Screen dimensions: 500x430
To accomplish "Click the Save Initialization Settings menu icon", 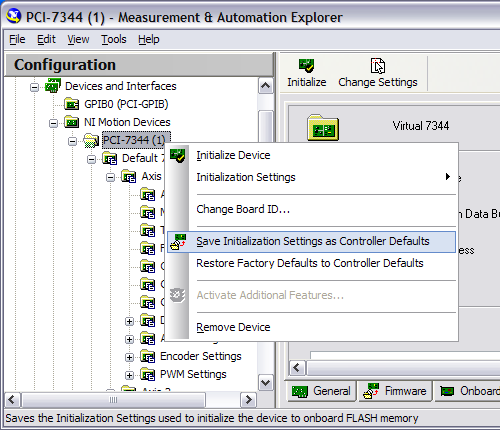I will pyautogui.click(x=178, y=242).
